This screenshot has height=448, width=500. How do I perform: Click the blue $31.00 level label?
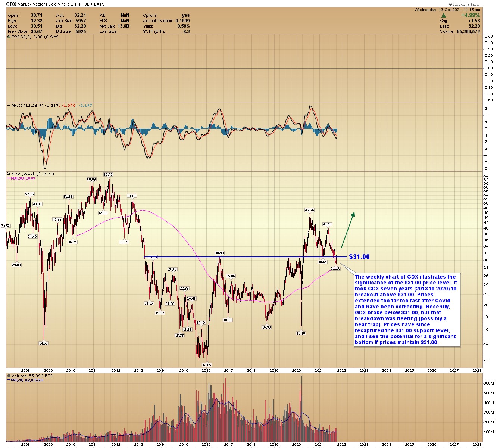click(359, 257)
